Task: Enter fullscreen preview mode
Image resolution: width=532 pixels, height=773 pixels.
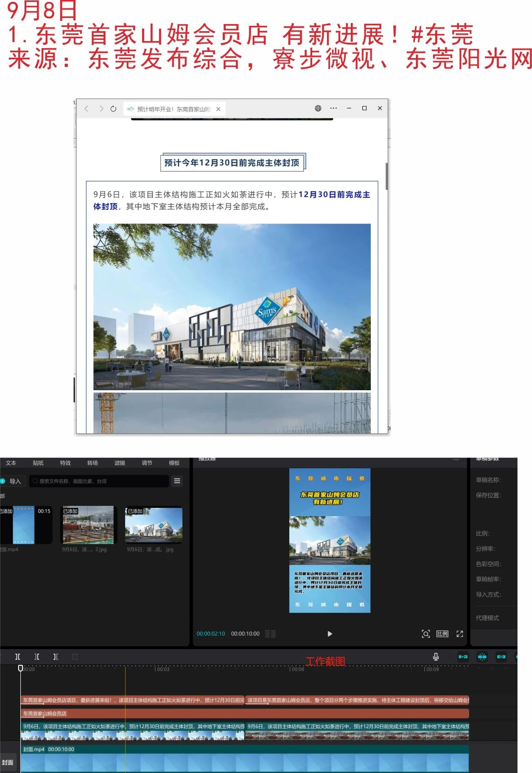Action: click(460, 634)
